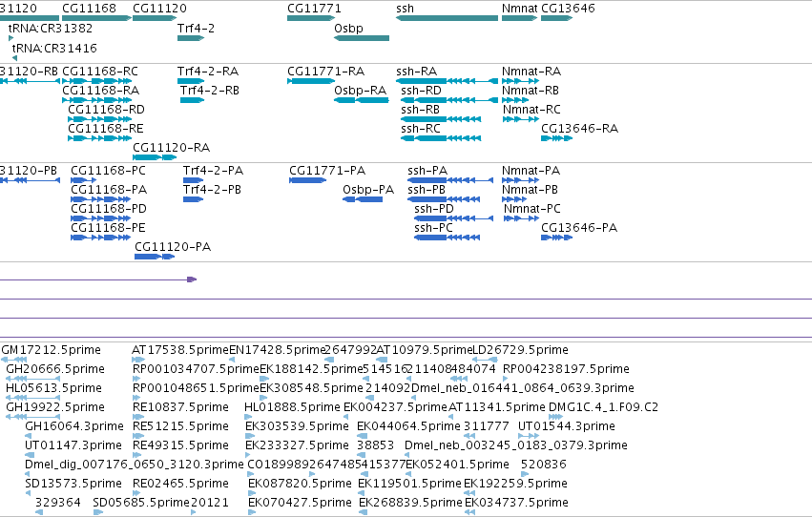Select transcript Nmnat-RC

pyautogui.click(x=531, y=110)
